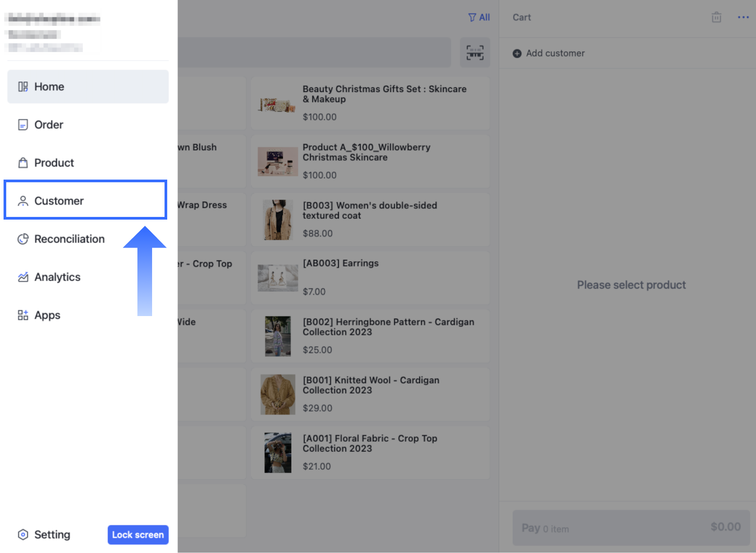Open the Setting menu item
The width and height of the screenshot is (756, 553).
click(44, 534)
